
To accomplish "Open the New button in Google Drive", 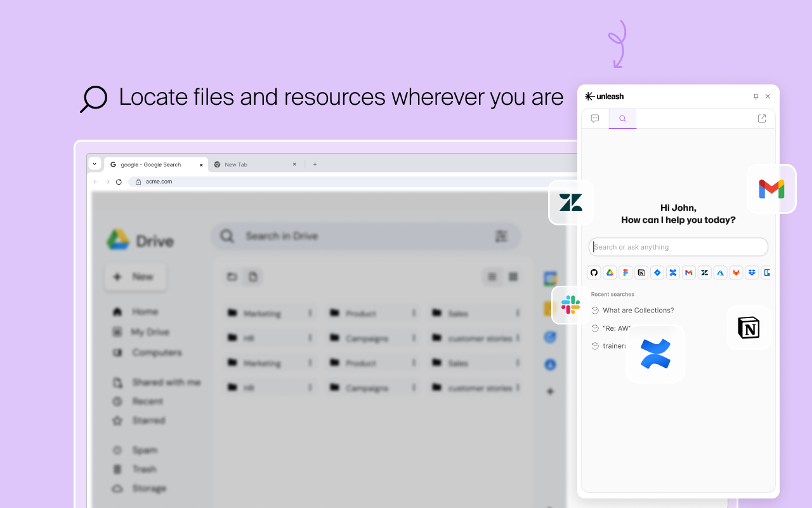I will point(135,276).
